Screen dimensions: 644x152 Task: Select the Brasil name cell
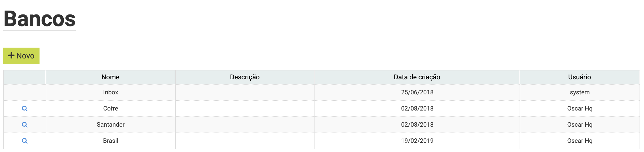110,141
